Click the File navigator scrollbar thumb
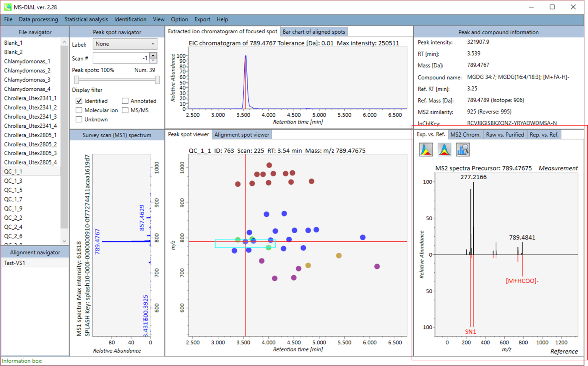588x366 pixels. [x=64, y=137]
